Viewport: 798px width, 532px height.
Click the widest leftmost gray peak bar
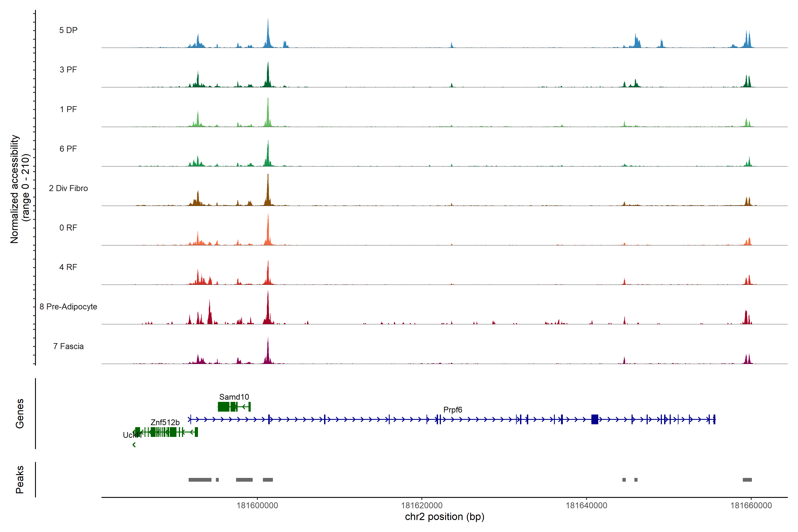click(200, 480)
